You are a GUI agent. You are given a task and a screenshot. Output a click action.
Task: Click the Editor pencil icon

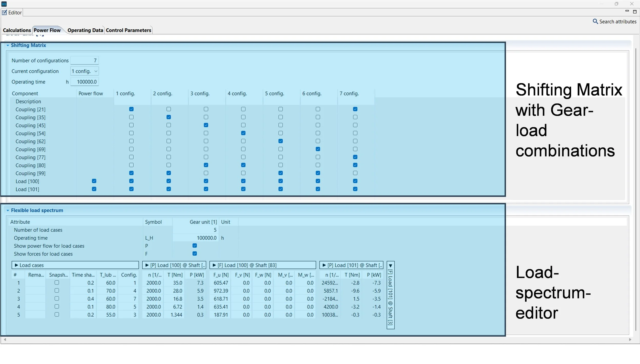coord(5,13)
